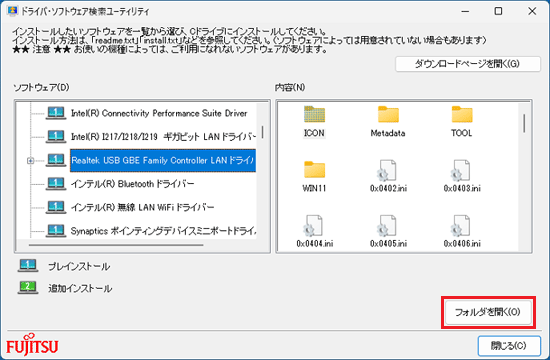The image size is (550, 360).
Task: Select Intel(R) I217/I218/I219 ギガビット LAN driver row
Action: (x=163, y=136)
